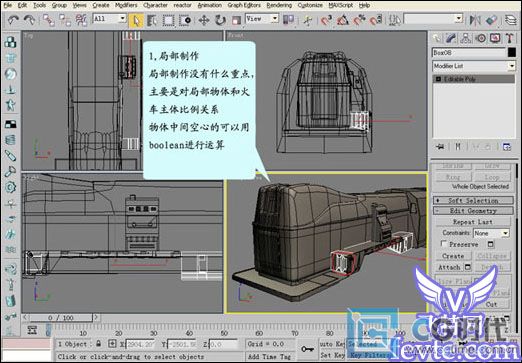Open the Hierarchy panel tab icon
Viewport: 522px width, 363px height.
click(466, 39)
